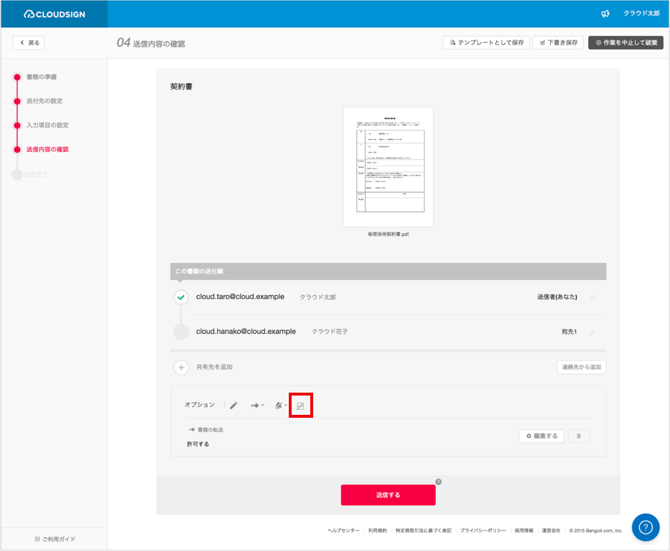This screenshot has width=670, height=551.
Task: Go to step 入力項目の設定 in sidebar
Action: pos(47,125)
